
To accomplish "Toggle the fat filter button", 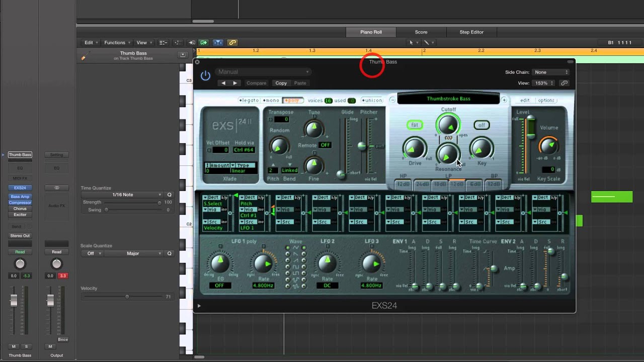I will 415,125.
